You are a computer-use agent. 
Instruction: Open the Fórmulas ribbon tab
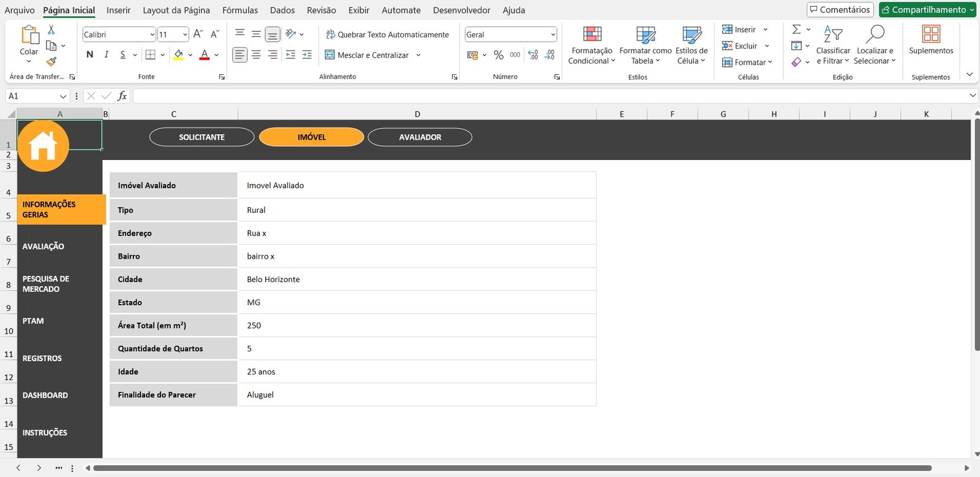(x=239, y=10)
